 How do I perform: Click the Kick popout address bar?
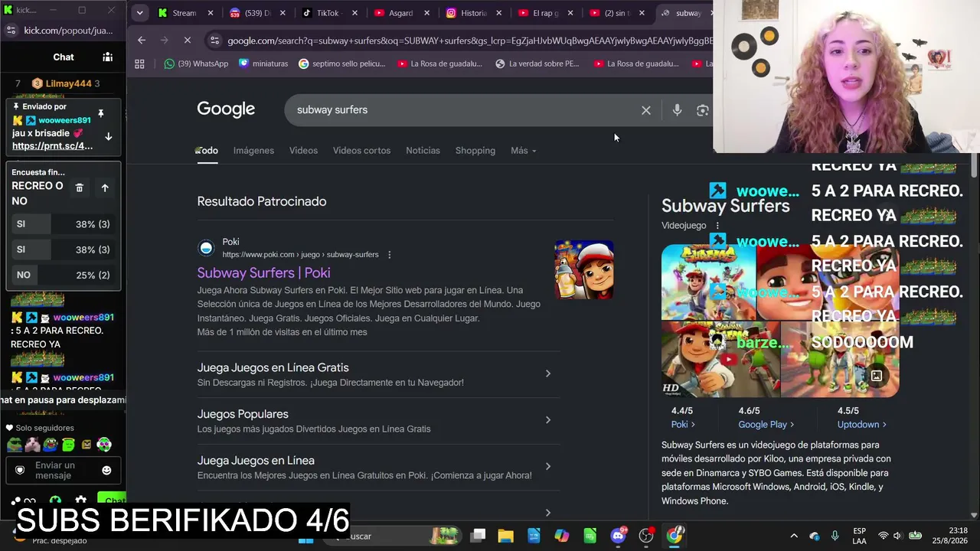pyautogui.click(x=68, y=31)
